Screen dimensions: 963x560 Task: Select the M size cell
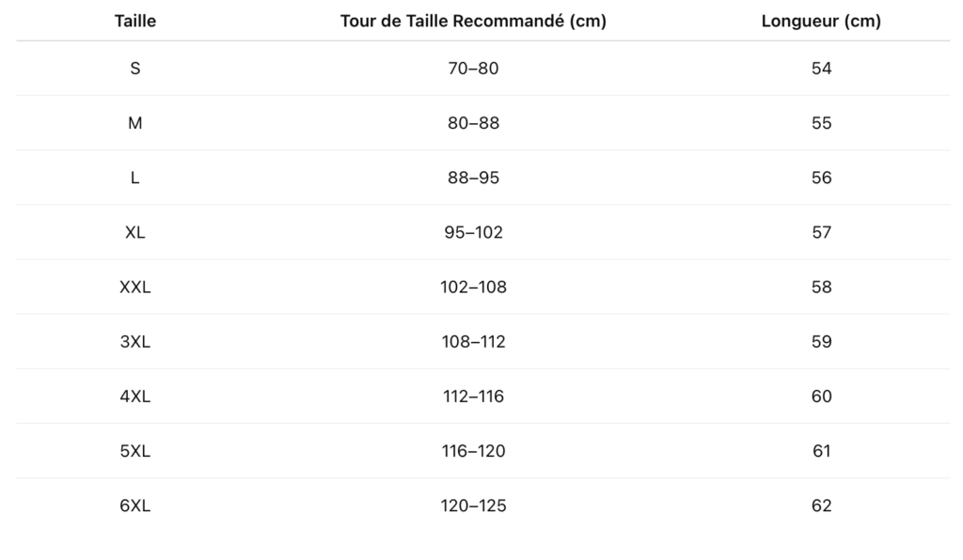135,123
